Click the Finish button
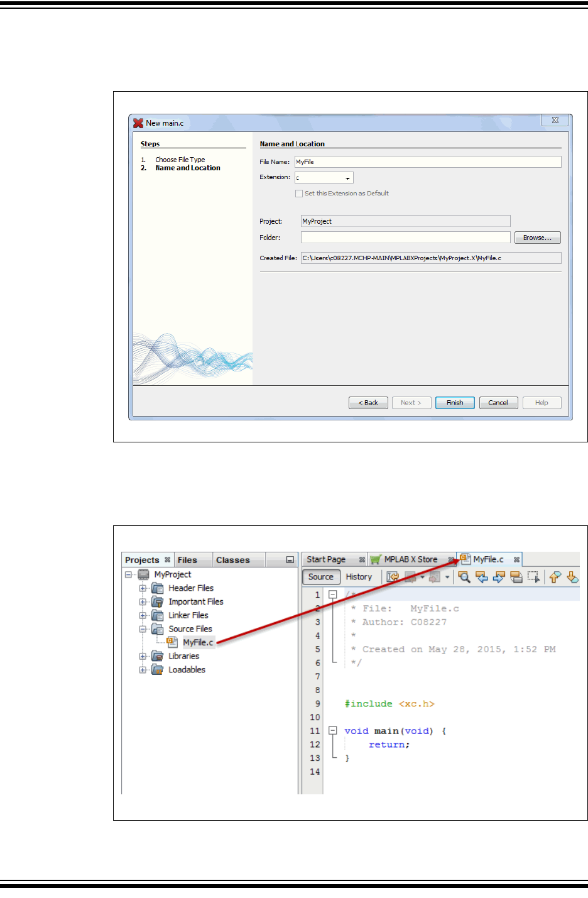 click(455, 403)
